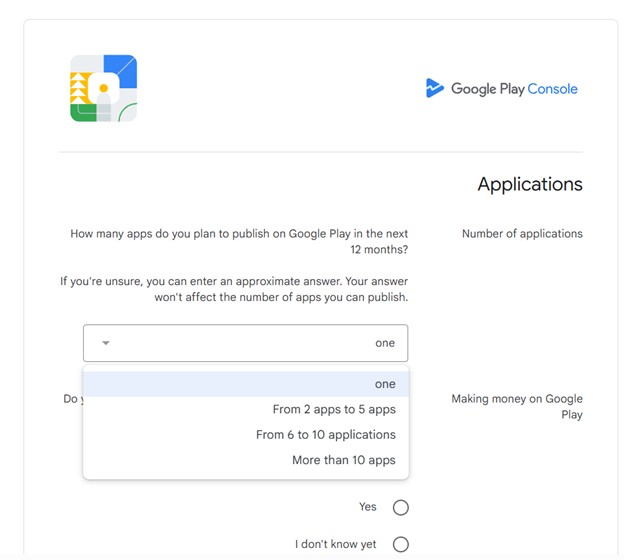This screenshot has width=624, height=560.
Task: Click the blue square in the header illustration
Action: click(120, 70)
